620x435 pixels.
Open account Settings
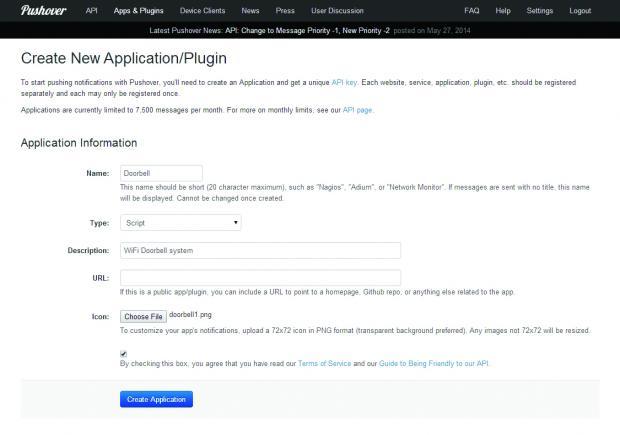[x=539, y=10]
